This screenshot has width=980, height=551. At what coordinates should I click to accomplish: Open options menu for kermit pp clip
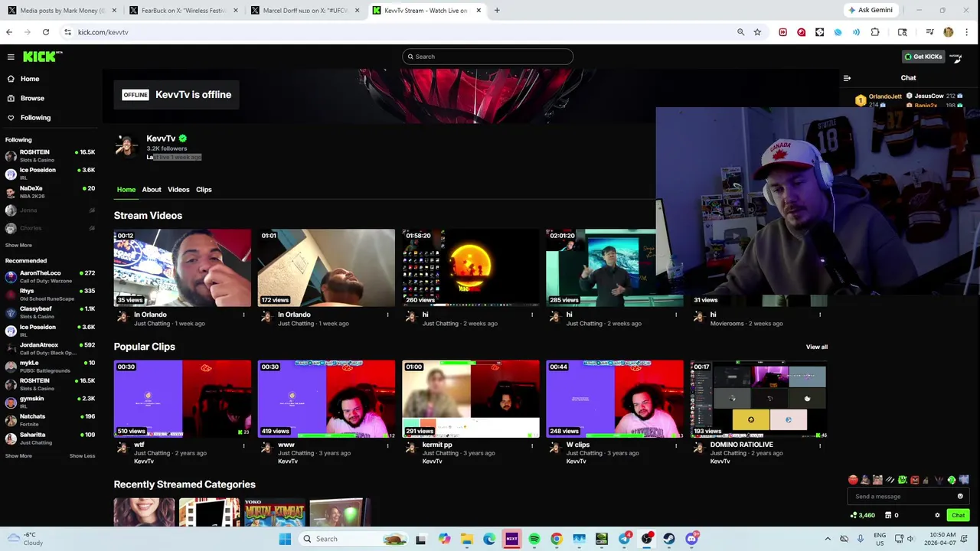pyautogui.click(x=532, y=445)
